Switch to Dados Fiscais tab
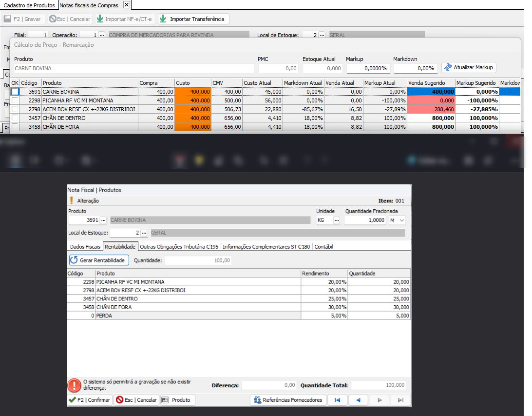This screenshot has height=416, width=532. pyautogui.click(x=85, y=247)
